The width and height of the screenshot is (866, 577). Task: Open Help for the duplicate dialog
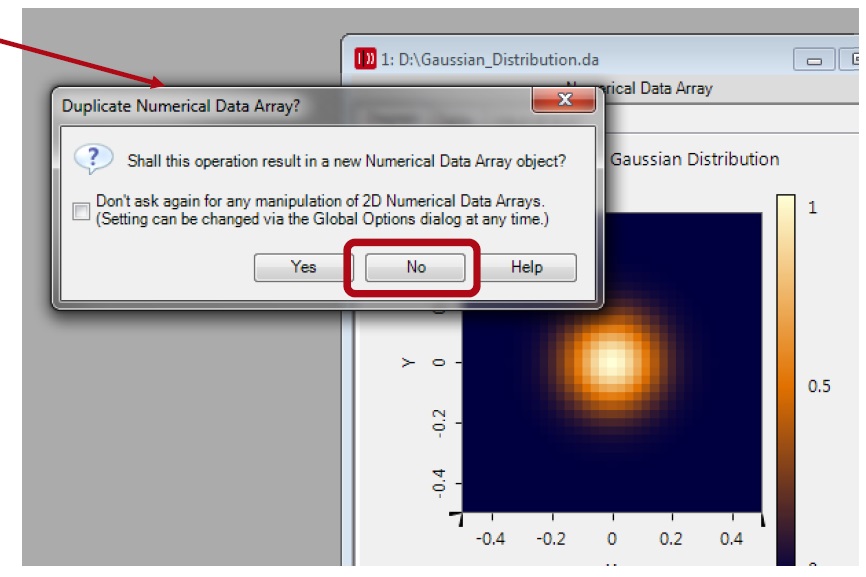(x=526, y=267)
